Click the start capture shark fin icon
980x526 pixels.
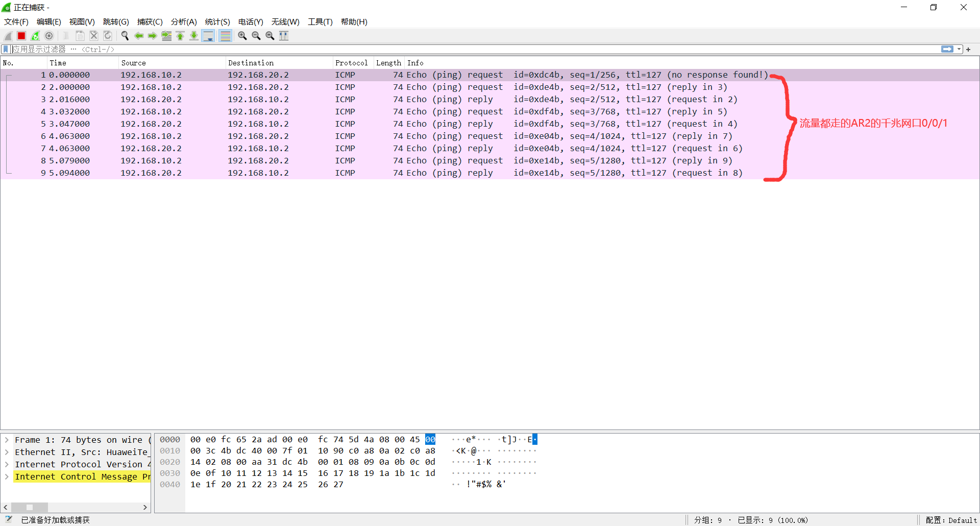click(x=8, y=36)
